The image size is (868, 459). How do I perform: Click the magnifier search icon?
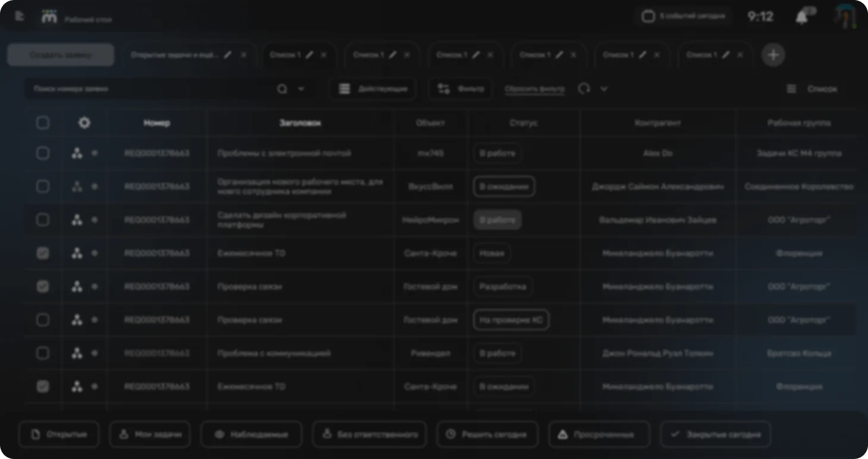pos(282,89)
